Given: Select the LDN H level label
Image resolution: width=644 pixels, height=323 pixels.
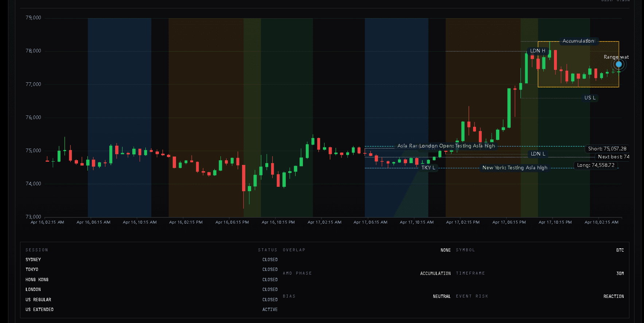Looking at the screenshot, I should pos(538,51).
